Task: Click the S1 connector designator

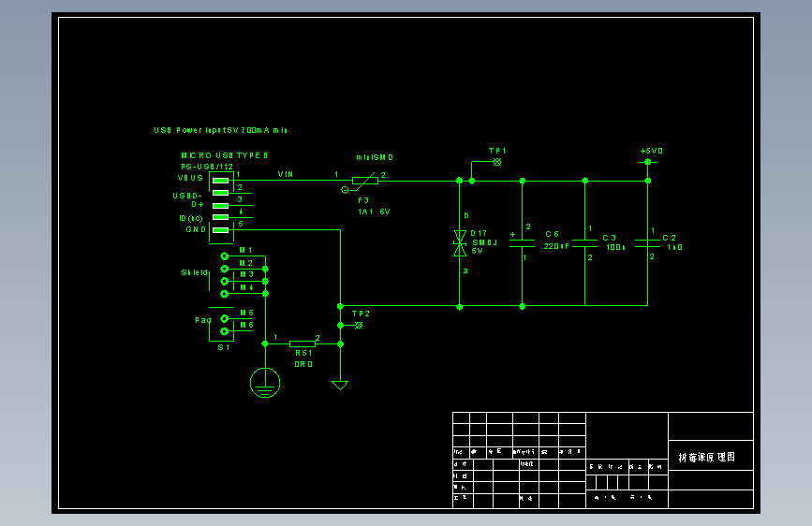Action: click(224, 347)
